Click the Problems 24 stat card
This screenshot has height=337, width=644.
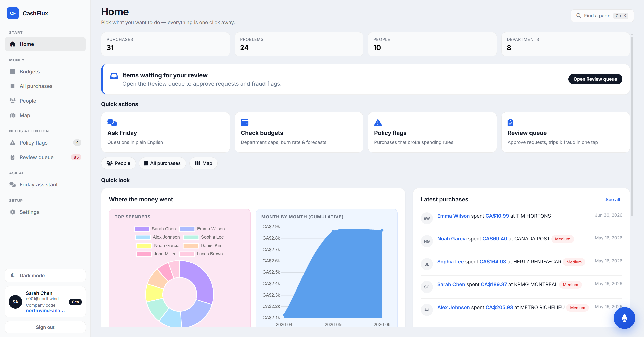pyautogui.click(x=299, y=44)
